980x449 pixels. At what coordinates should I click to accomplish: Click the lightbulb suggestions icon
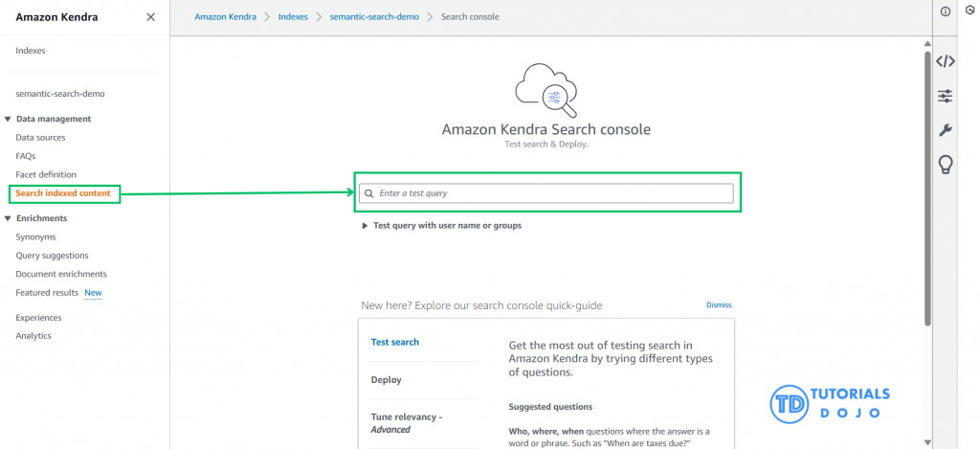[945, 165]
